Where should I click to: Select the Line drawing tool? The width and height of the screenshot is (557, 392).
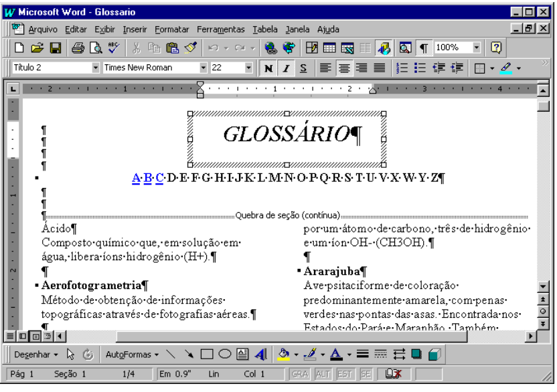(x=171, y=354)
